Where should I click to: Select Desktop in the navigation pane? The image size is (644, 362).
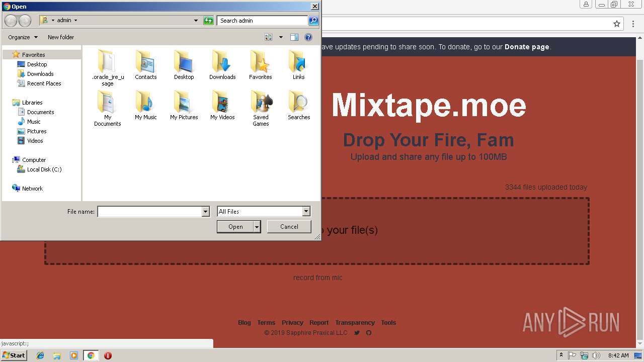pos(37,64)
